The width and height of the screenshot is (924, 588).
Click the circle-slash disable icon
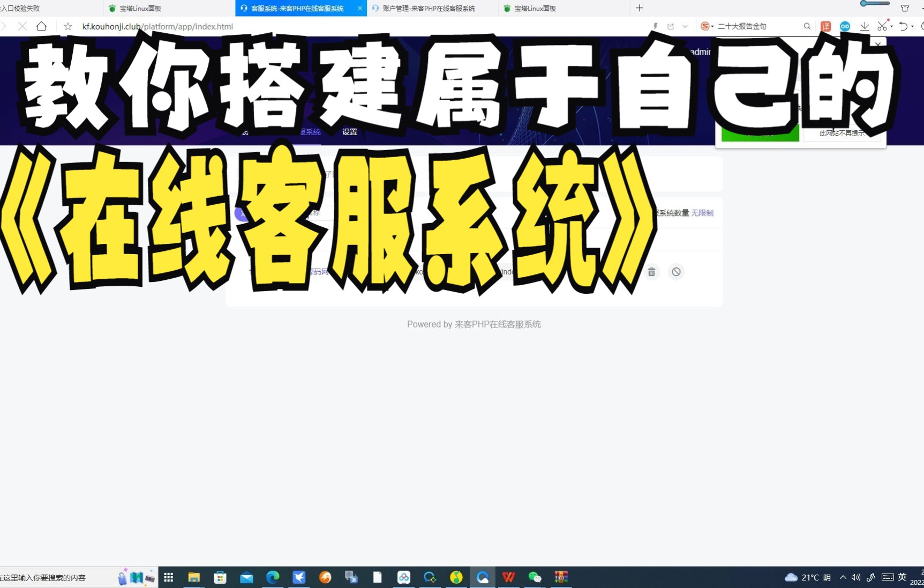pyautogui.click(x=676, y=272)
